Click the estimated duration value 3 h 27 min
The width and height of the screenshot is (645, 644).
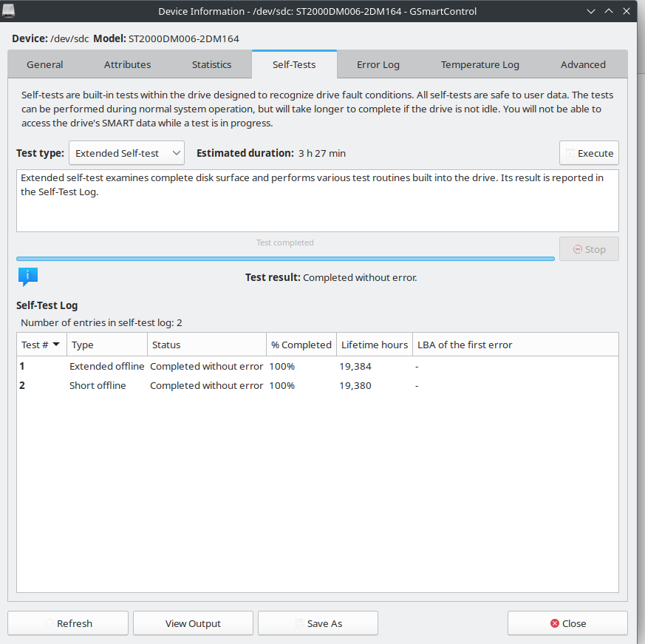tap(322, 153)
